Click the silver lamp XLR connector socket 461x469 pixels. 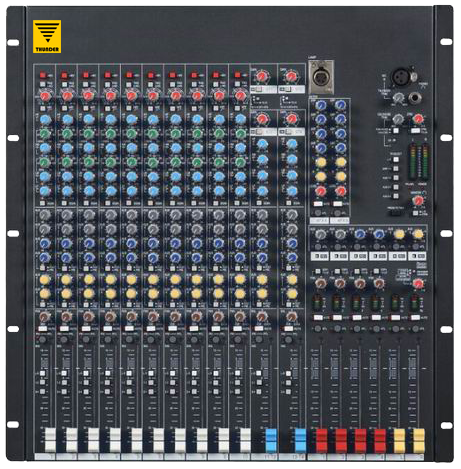[x=320, y=77]
